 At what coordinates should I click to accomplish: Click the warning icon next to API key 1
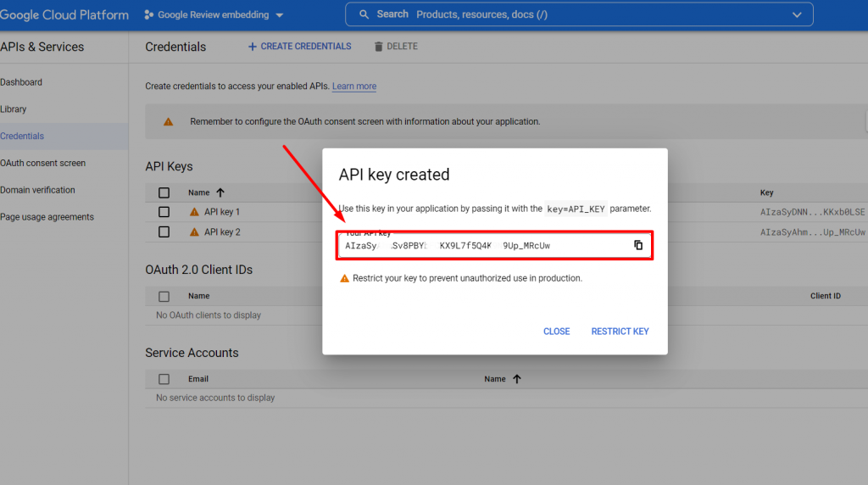[194, 212]
